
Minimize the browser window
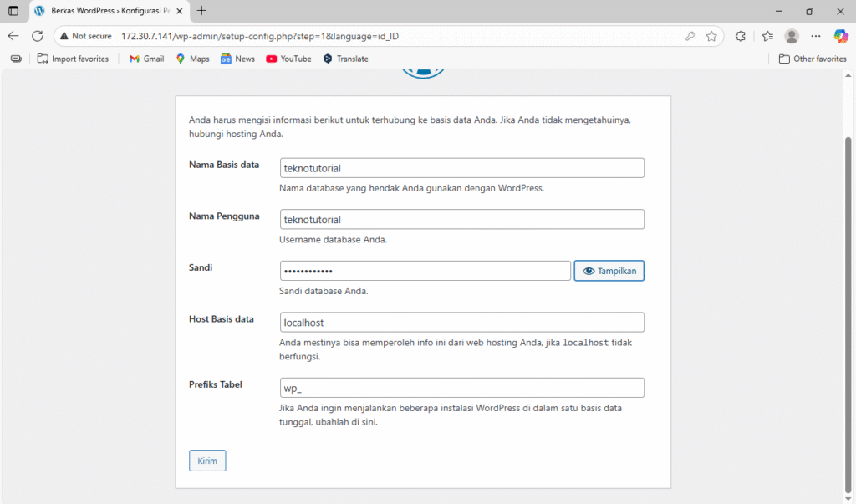pos(779,11)
